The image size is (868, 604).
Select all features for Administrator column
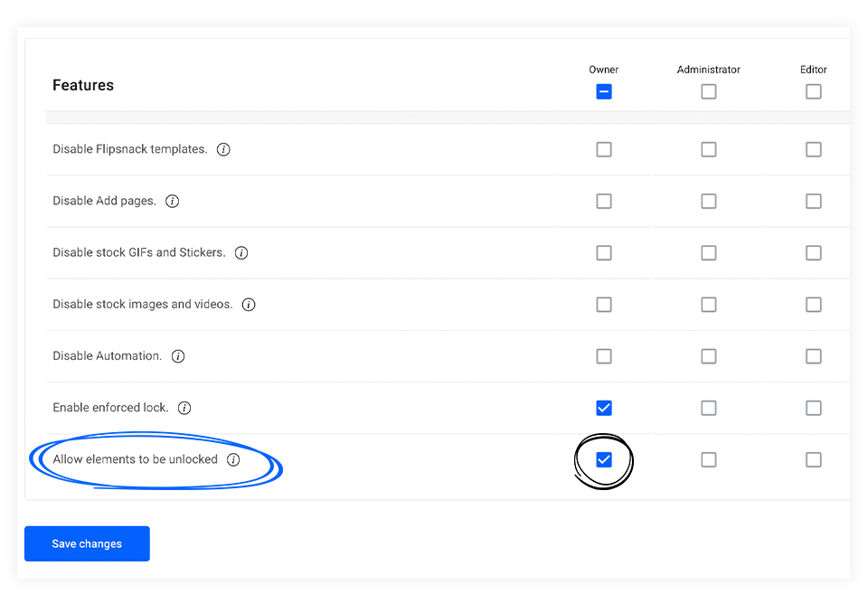[x=709, y=91]
